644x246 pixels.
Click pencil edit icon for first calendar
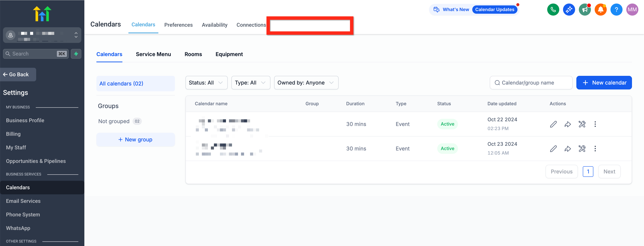click(x=553, y=124)
